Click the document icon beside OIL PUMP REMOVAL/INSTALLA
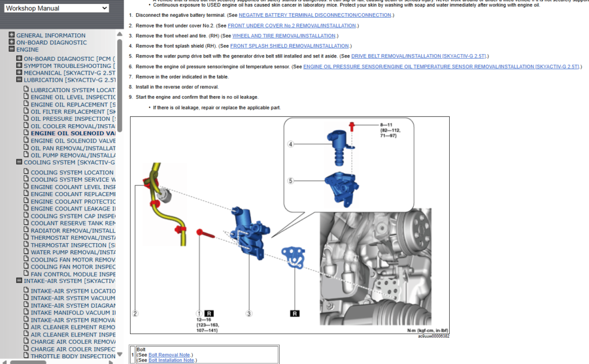The width and height of the screenshot is (589, 364). click(26, 155)
